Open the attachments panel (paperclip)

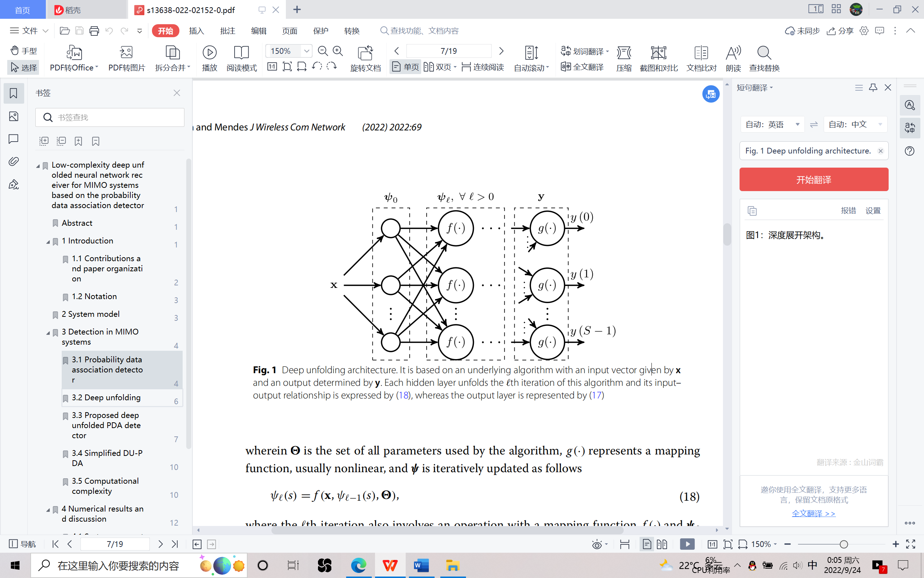coord(14,161)
